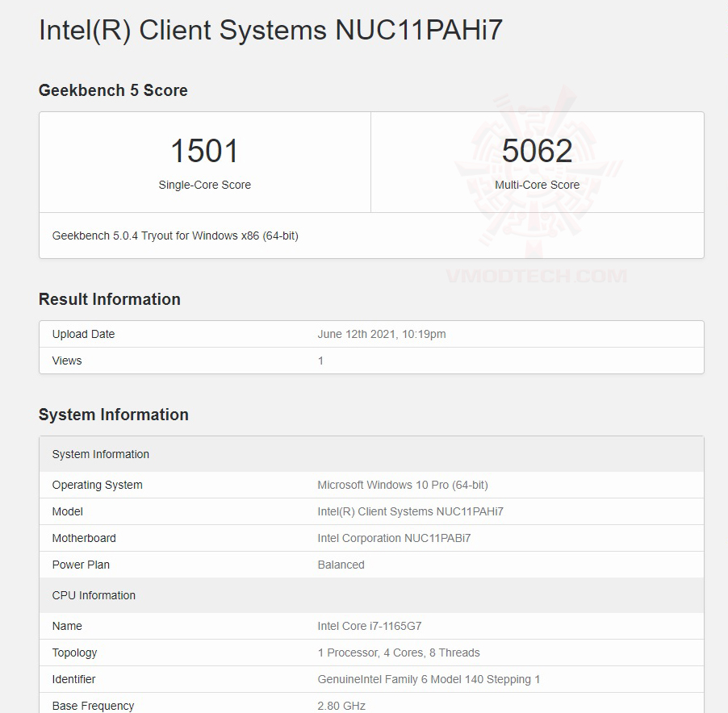Select the Geekbench 5 Score heading

(113, 90)
